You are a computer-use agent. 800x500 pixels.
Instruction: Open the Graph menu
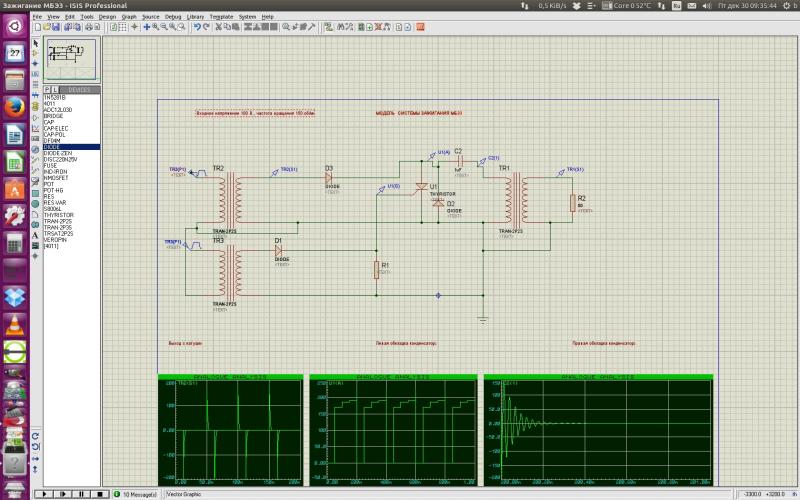point(129,17)
